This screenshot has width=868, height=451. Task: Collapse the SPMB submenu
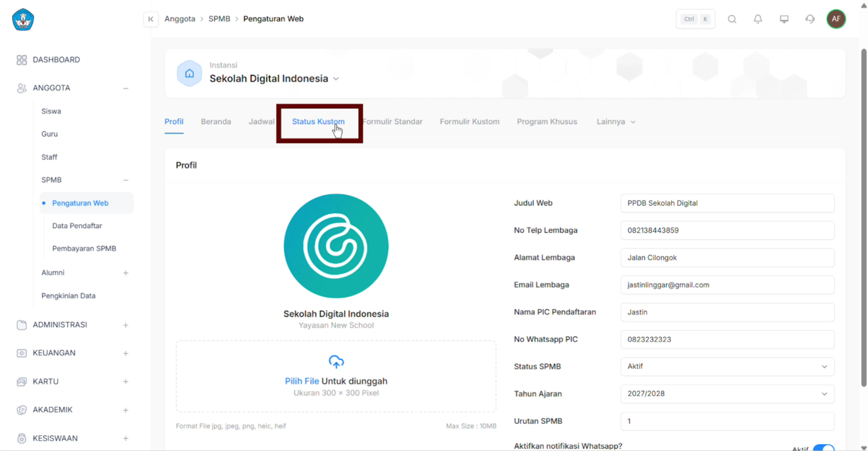coord(126,180)
